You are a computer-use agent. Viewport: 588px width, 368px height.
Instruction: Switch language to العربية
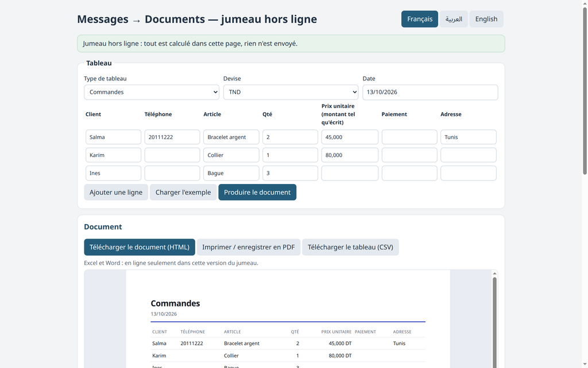(454, 19)
